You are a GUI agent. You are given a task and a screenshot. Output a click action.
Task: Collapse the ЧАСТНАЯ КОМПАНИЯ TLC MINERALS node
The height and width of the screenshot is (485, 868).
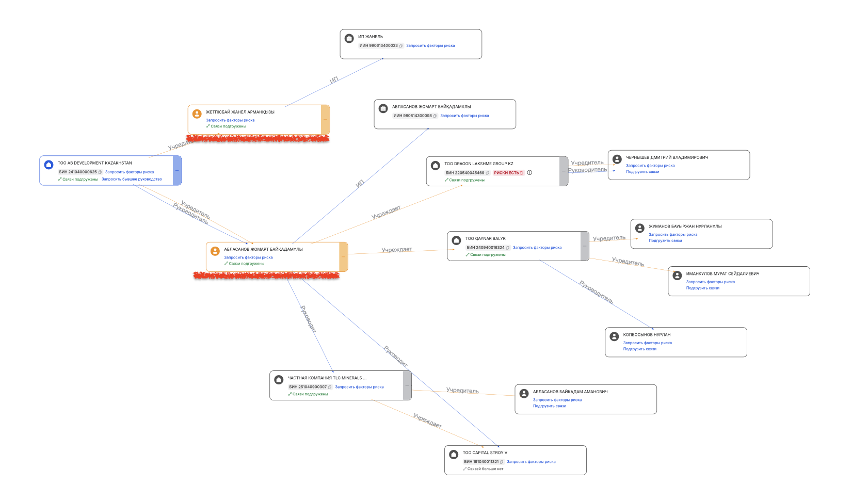coord(407,385)
